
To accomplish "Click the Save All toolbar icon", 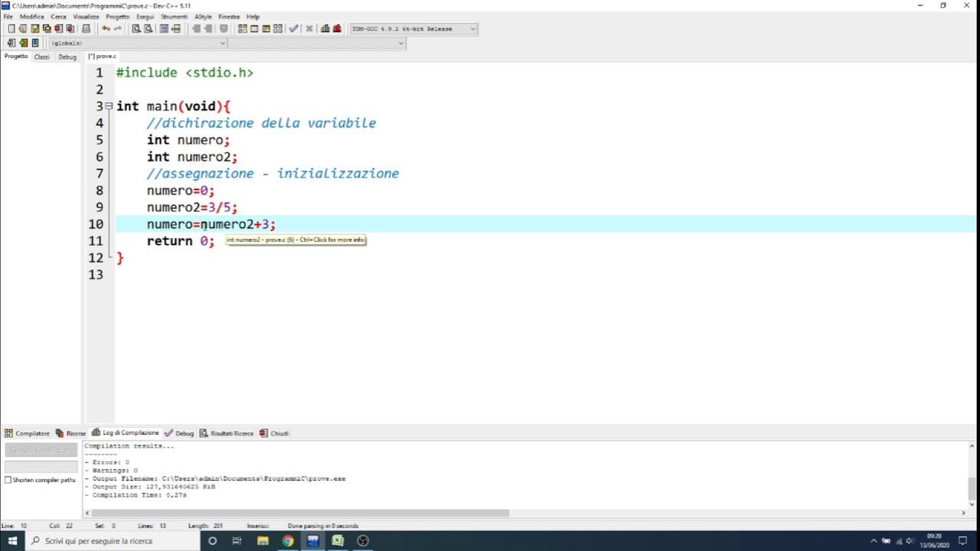I will [x=47, y=29].
